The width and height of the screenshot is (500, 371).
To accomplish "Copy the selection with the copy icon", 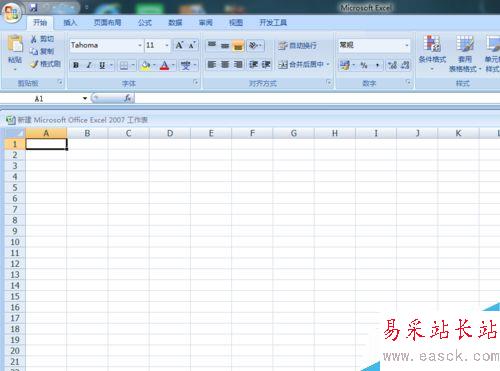I will tap(34, 51).
